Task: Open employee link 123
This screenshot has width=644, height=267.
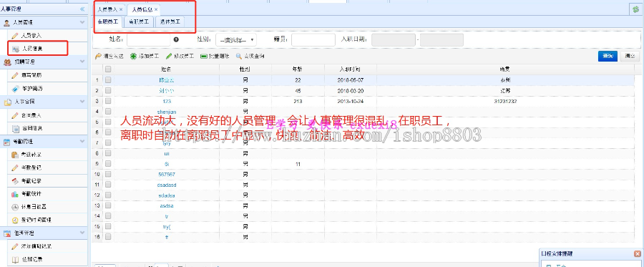Action: (167, 101)
